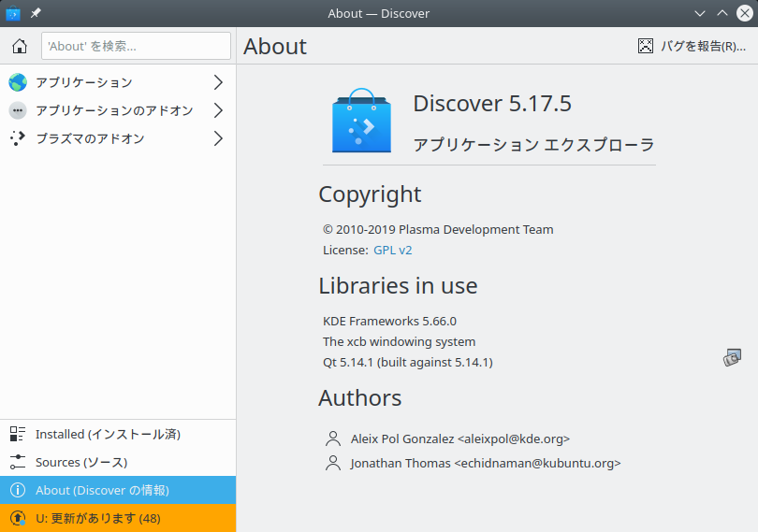The width and height of the screenshot is (758, 532).
Task: Go to the home page via house icon
Action: coord(20,46)
